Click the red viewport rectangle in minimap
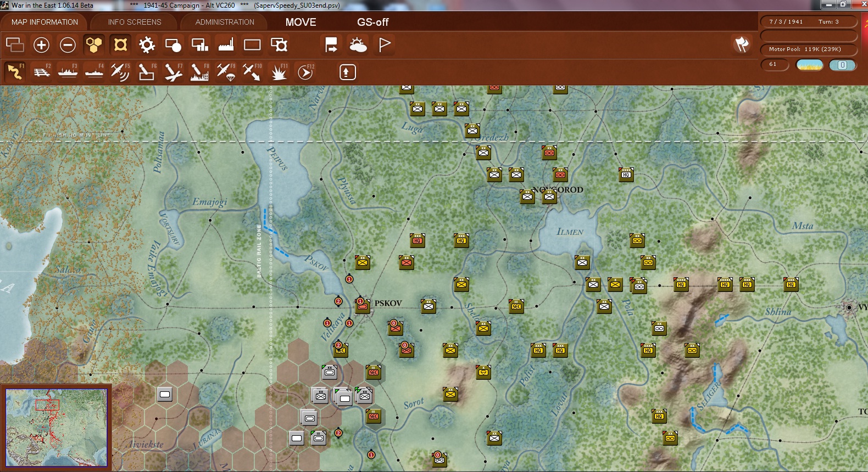 47,405
